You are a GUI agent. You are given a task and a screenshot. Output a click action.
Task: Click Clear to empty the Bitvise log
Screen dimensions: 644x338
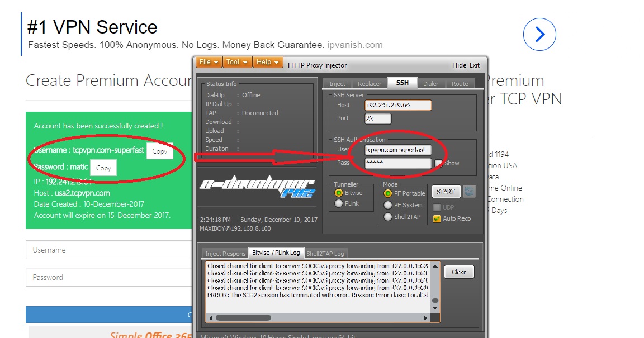pyautogui.click(x=458, y=272)
